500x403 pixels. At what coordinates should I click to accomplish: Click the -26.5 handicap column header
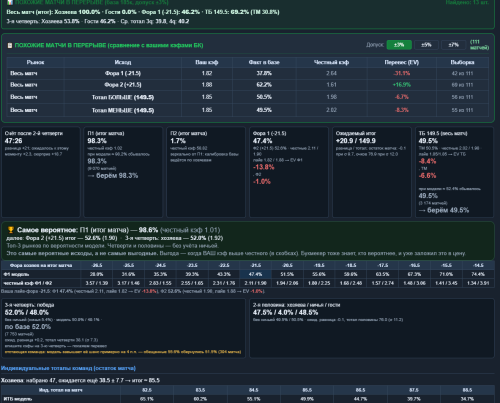[97, 265]
